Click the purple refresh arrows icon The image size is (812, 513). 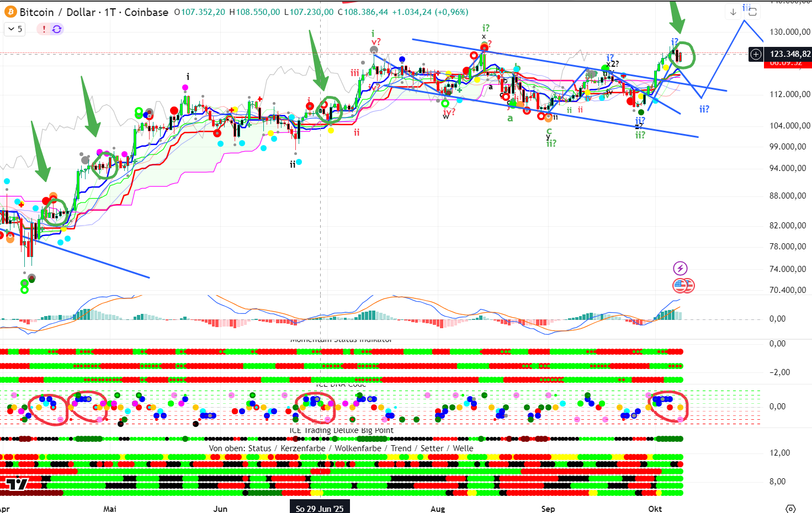point(57,29)
